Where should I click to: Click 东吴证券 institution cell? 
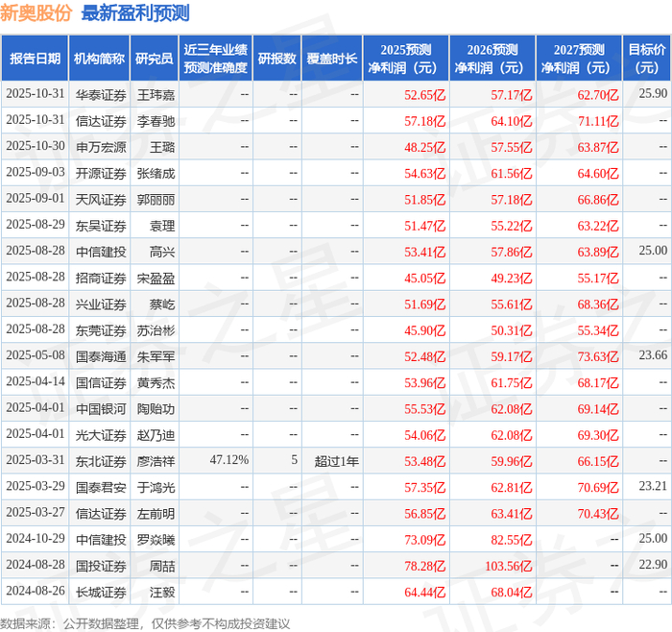(101, 226)
